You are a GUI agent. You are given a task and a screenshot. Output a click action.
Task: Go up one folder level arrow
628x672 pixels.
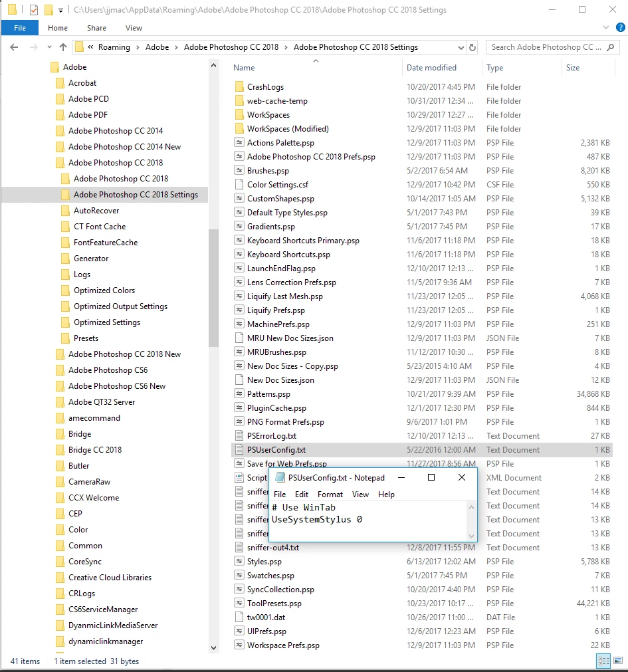[63, 47]
